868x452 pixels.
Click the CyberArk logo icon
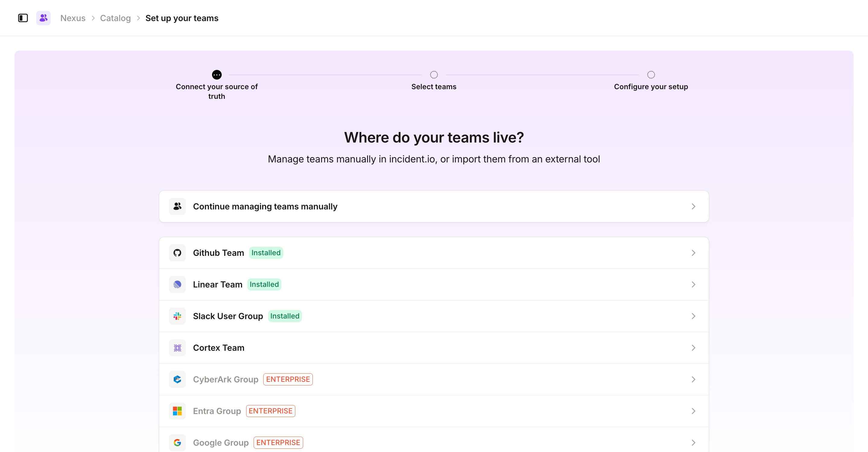tap(177, 379)
